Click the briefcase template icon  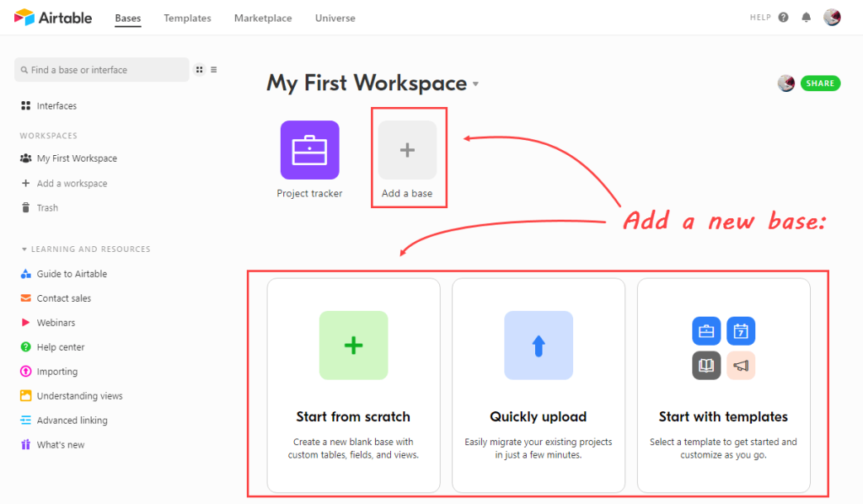[x=706, y=331]
